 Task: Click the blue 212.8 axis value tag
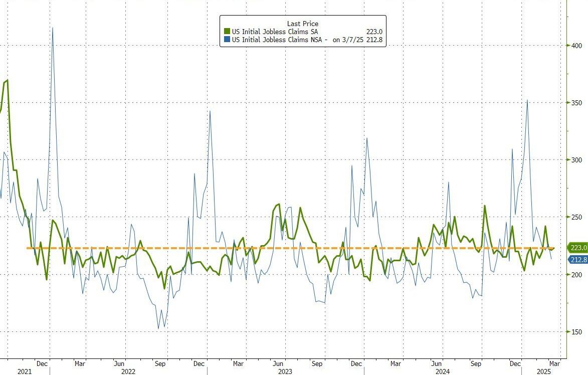click(x=578, y=259)
